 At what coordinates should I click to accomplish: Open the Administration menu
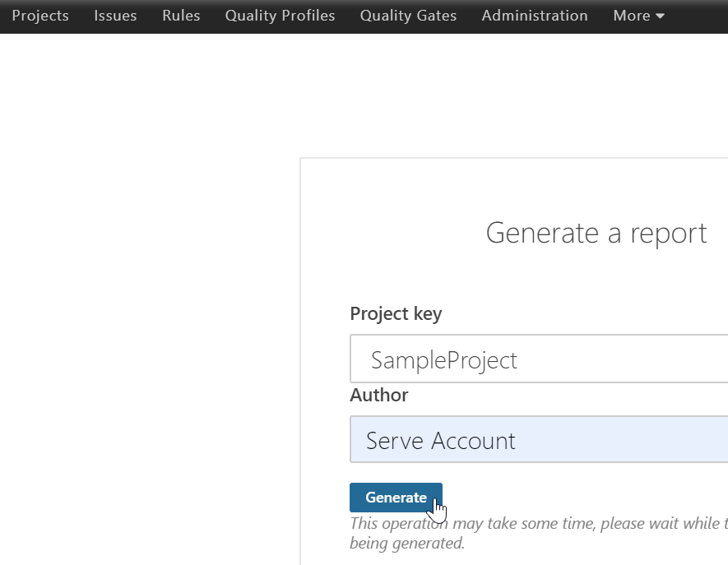(x=535, y=16)
